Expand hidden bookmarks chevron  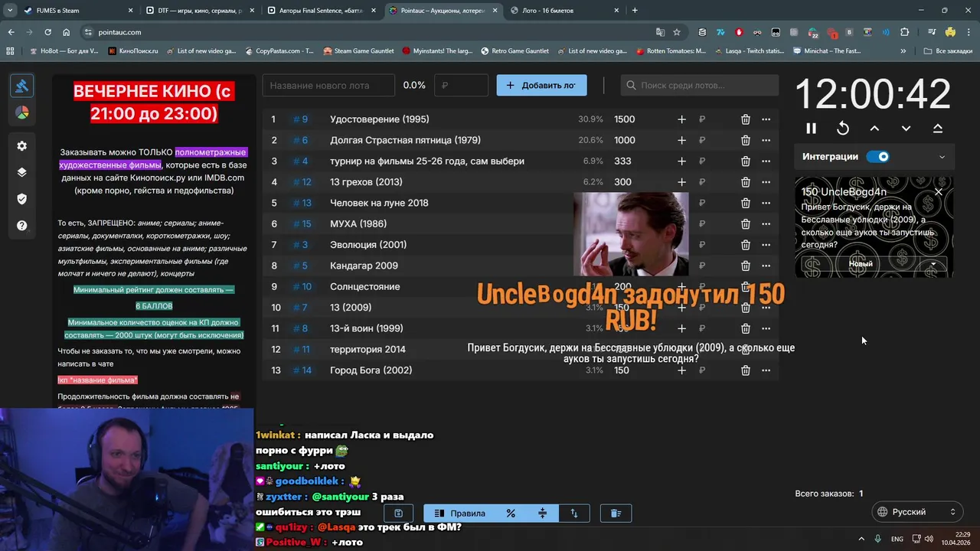[903, 51]
